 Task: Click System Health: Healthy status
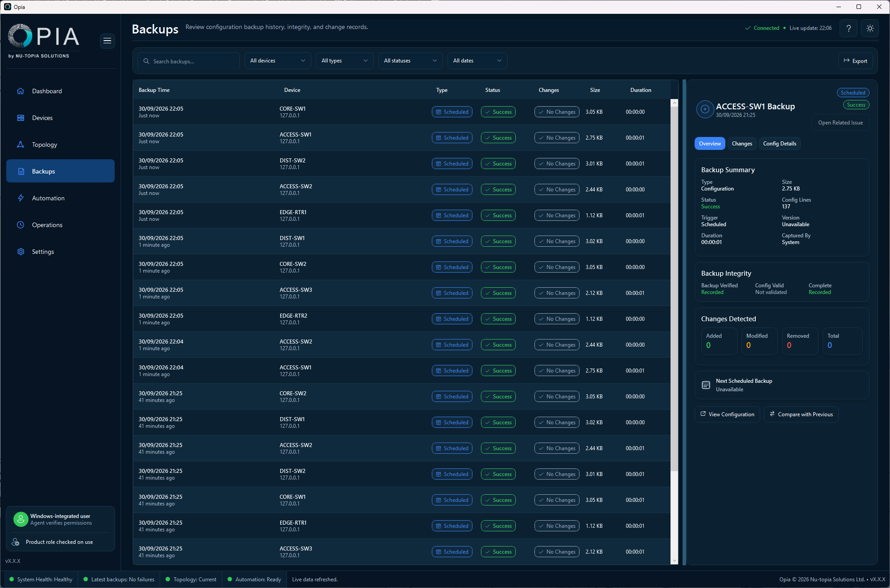[x=41, y=580]
